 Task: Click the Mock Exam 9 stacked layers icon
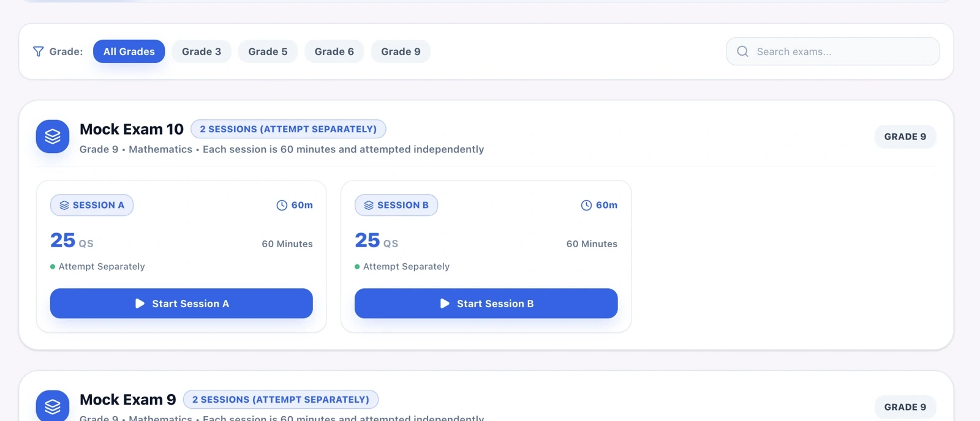53,406
